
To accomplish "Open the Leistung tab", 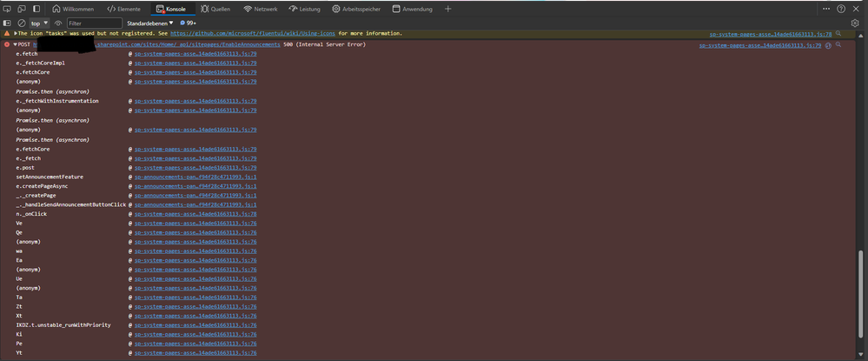I will pos(306,9).
